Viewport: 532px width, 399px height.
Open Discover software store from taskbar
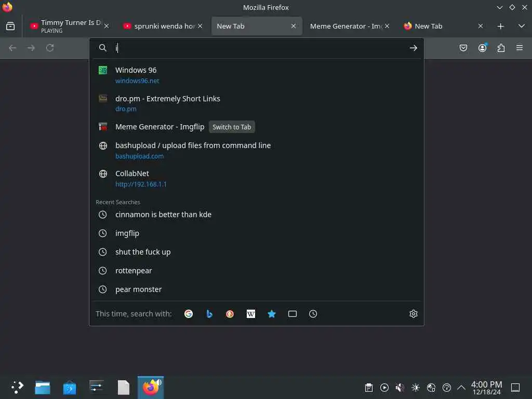[x=70, y=387]
